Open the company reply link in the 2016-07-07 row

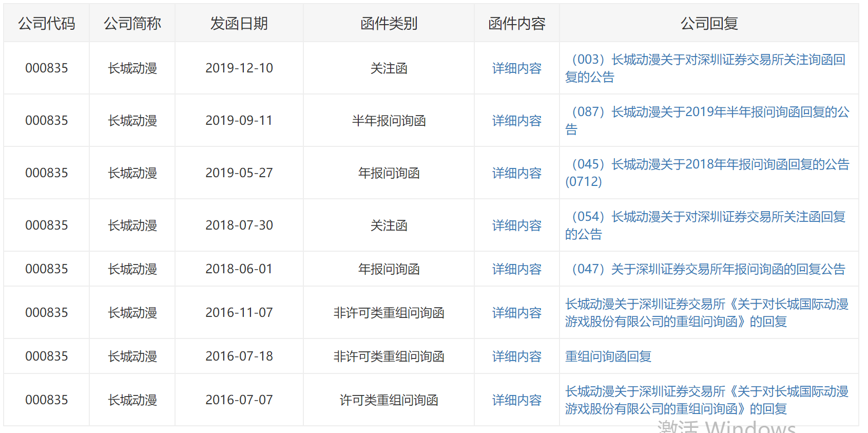707,400
